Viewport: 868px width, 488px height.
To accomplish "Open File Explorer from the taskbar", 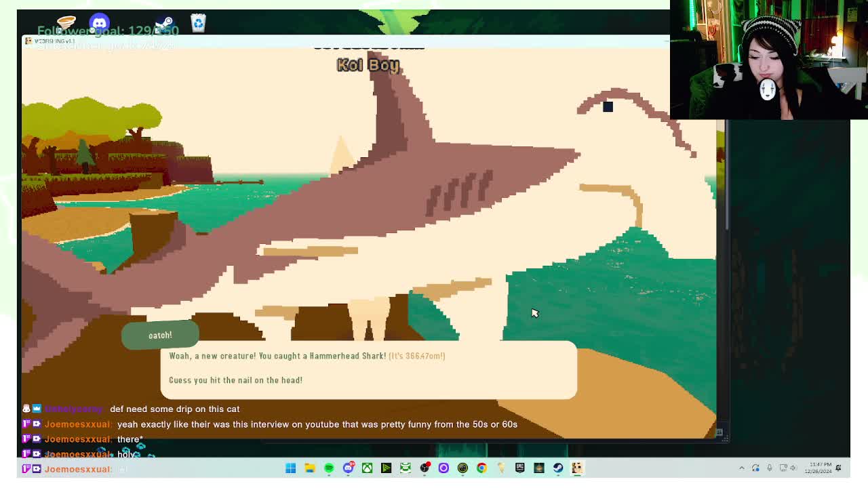I will (310, 468).
